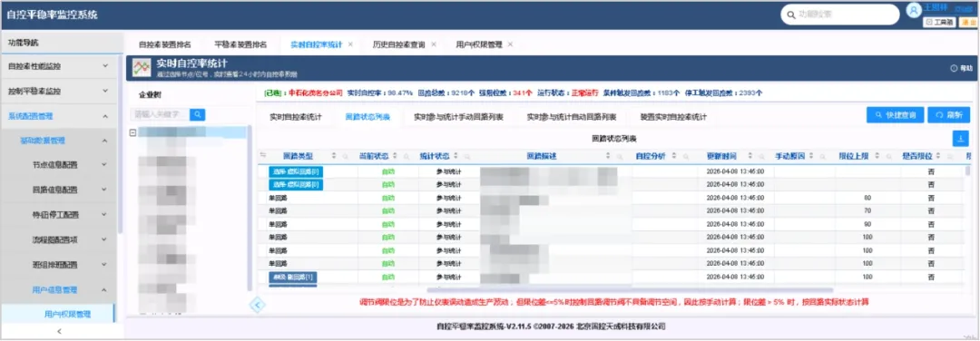Expand the 班组排班配置 item

[x=104, y=265]
